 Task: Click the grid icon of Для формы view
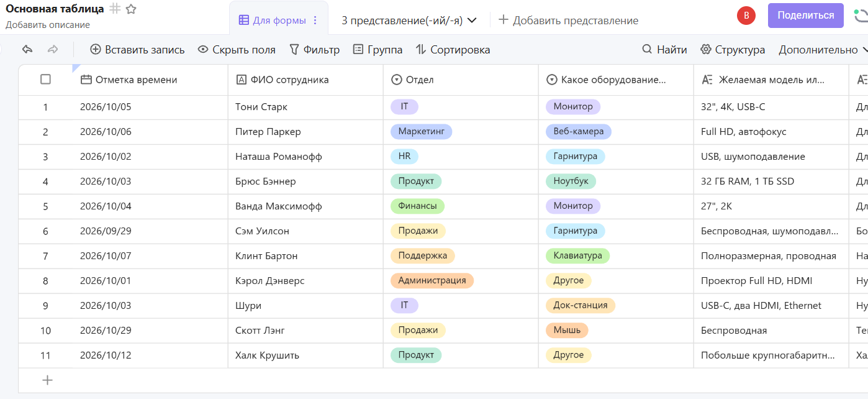click(x=244, y=21)
